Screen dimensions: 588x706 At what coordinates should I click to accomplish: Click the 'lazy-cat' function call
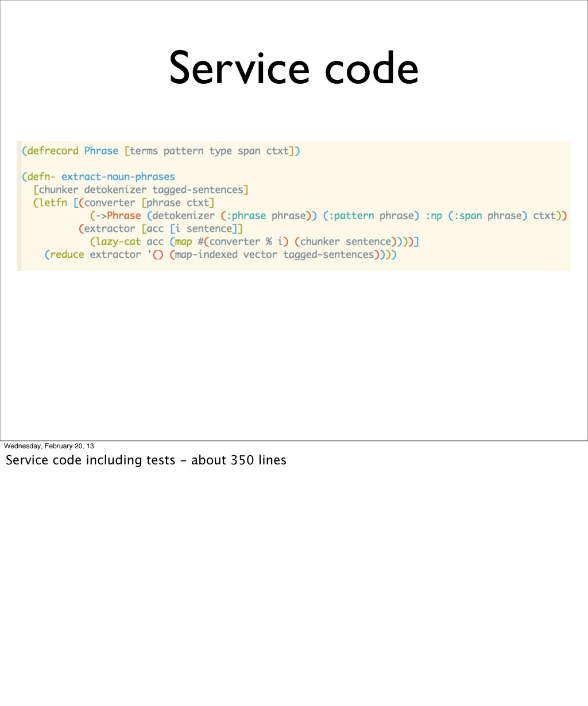pos(118,242)
